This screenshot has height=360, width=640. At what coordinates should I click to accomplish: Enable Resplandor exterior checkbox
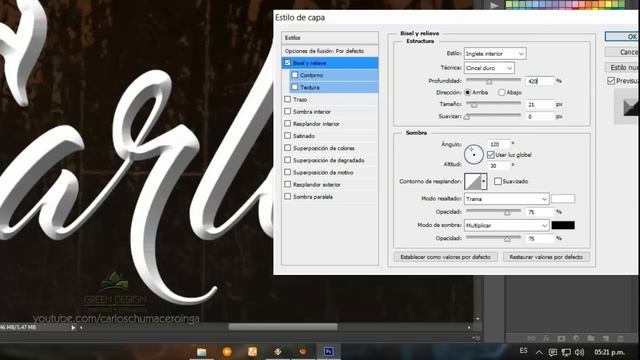click(x=287, y=184)
